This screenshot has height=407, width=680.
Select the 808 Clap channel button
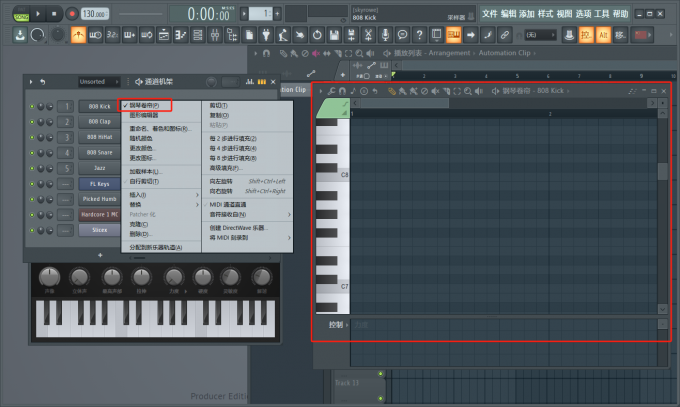click(x=100, y=121)
